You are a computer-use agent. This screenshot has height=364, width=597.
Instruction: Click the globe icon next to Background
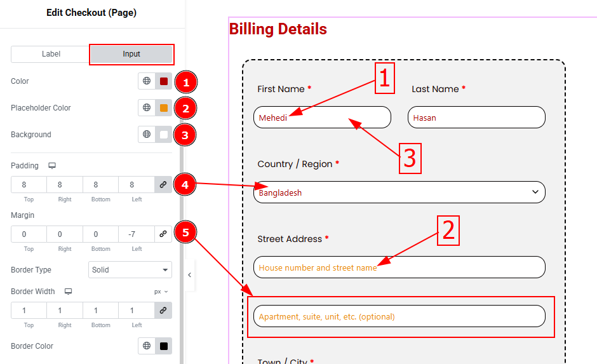147,135
